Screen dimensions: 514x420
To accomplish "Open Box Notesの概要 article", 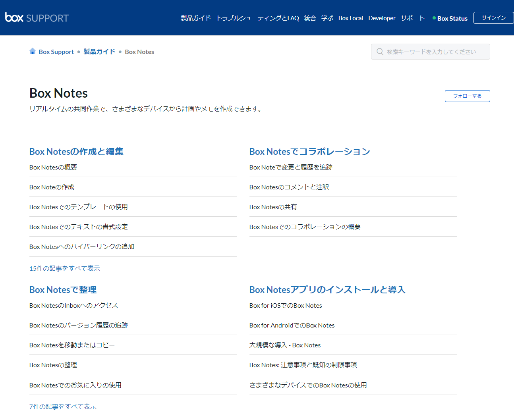I will (x=53, y=167).
